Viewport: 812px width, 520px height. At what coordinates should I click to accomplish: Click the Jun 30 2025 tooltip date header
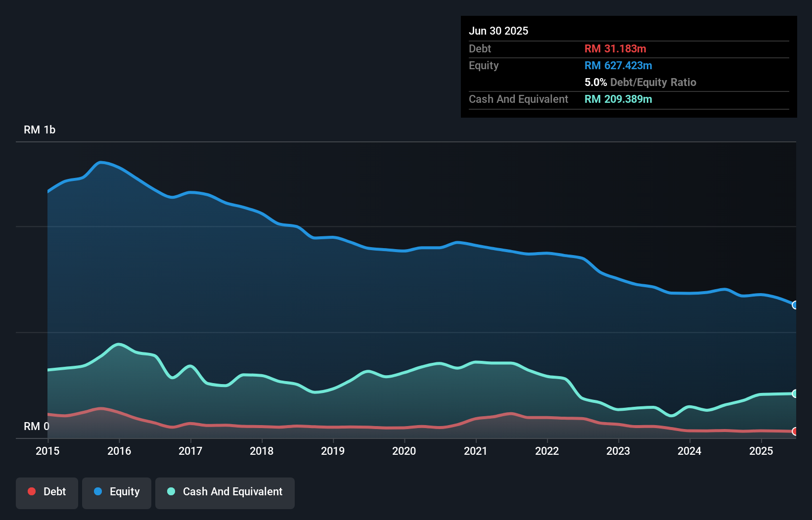tap(498, 31)
